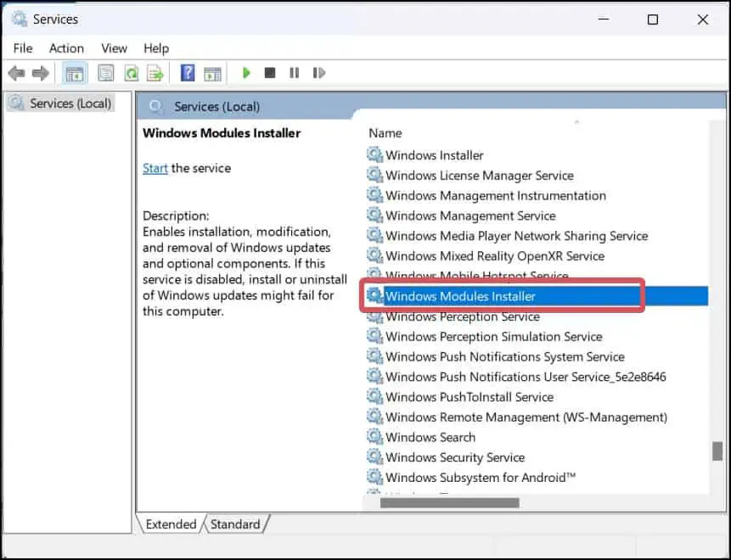Viewport: 731px width, 560px height.
Task: Click the horizontal scrollbar thumb under services list
Action: click(x=449, y=502)
